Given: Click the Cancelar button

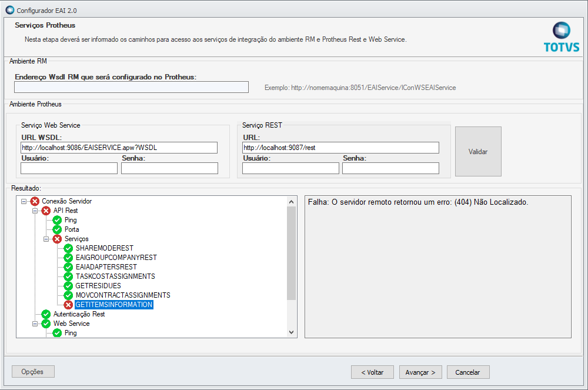Looking at the screenshot, I should point(468,372).
